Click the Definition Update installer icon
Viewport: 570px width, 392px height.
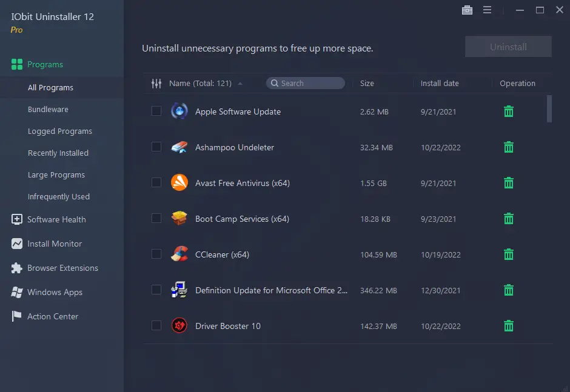pyautogui.click(x=179, y=290)
